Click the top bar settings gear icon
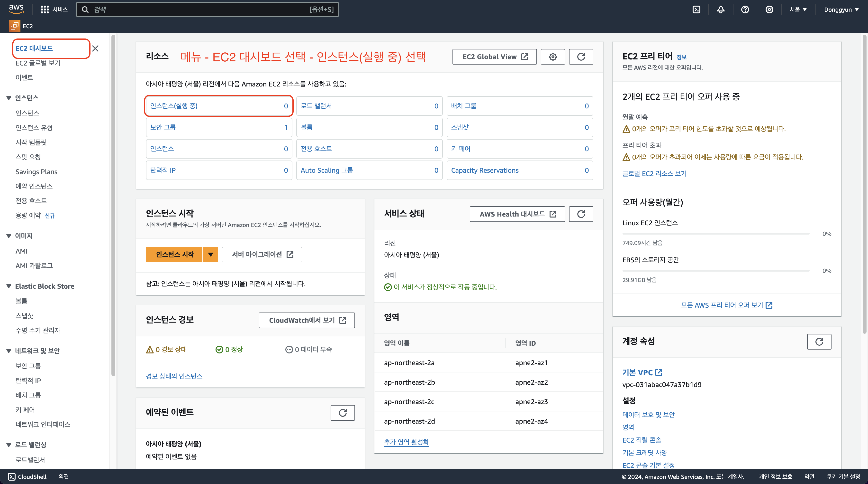 [x=769, y=9]
